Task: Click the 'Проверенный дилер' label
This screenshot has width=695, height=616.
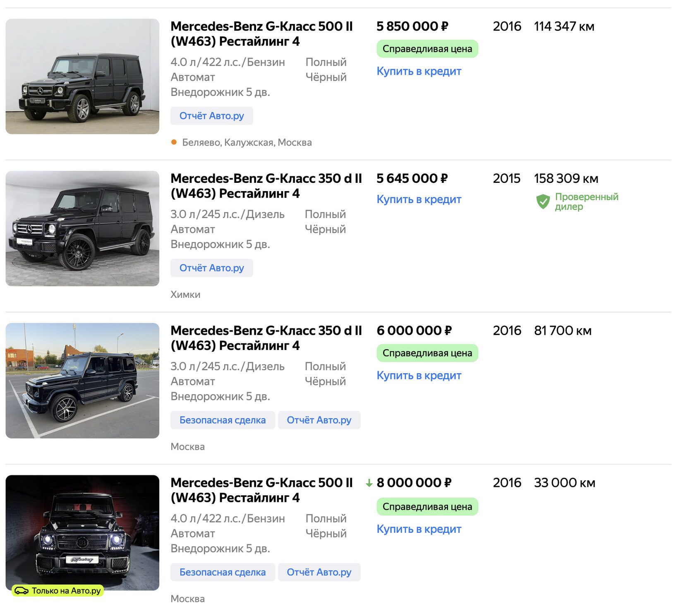Action: click(x=586, y=202)
